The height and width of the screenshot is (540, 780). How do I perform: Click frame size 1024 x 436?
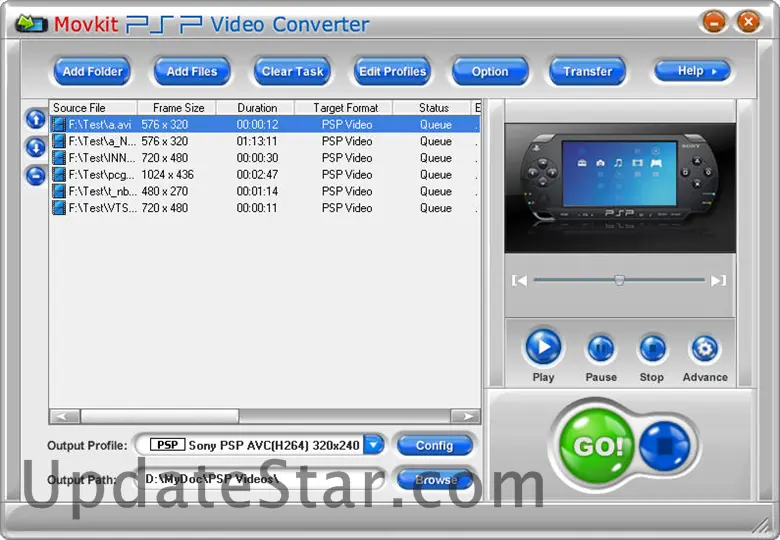point(168,175)
